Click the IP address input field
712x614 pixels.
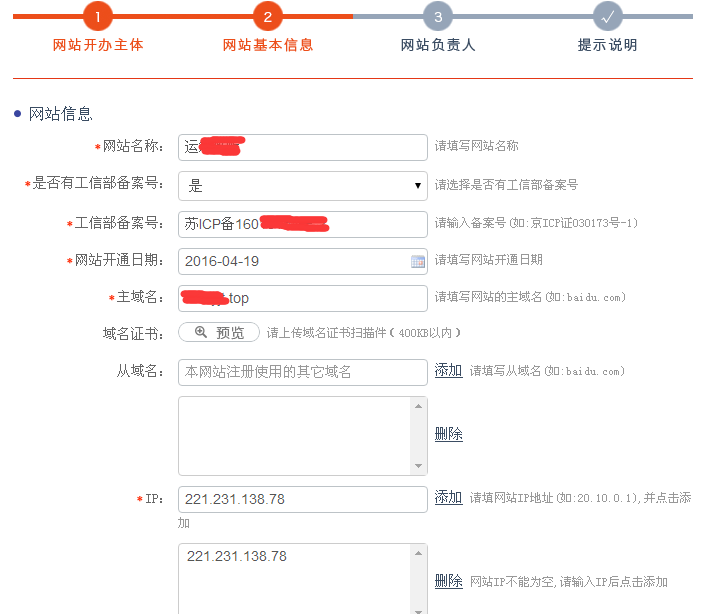[302, 499]
